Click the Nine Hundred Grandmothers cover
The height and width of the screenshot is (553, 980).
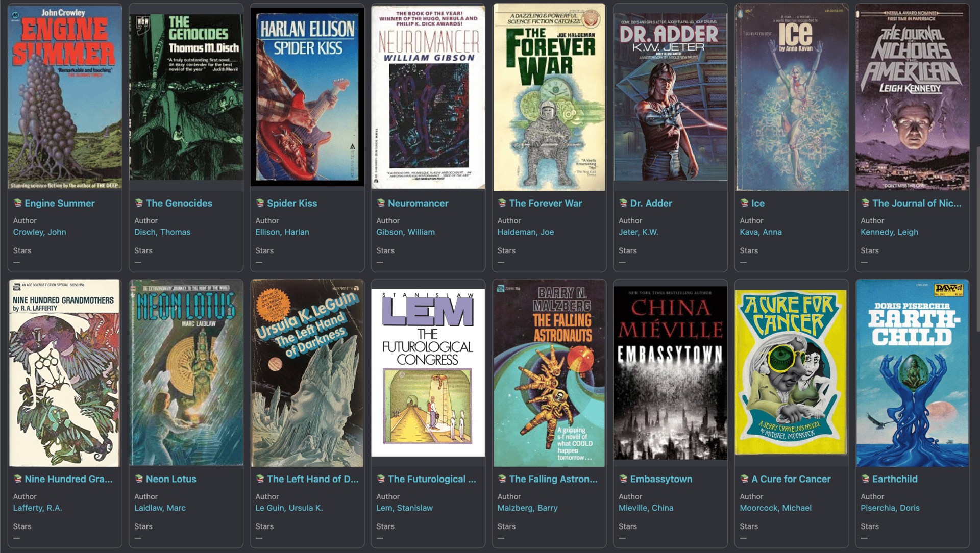pyautogui.click(x=65, y=373)
